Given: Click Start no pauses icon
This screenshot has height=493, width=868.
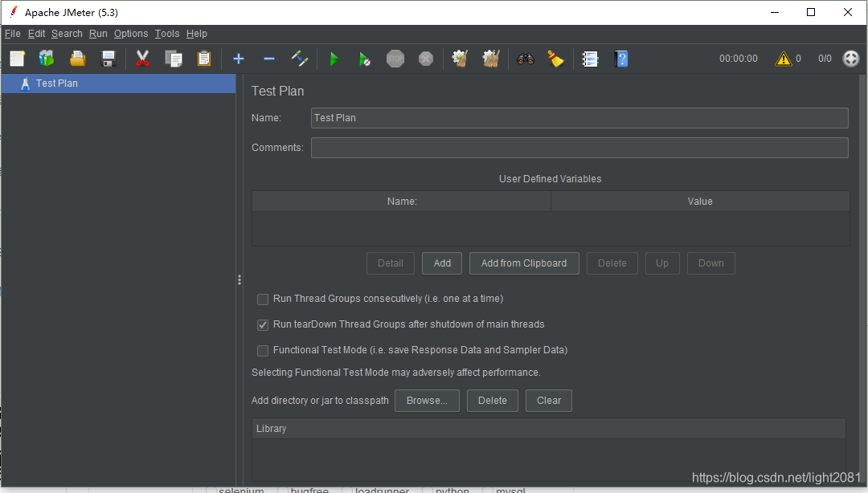Looking at the screenshot, I should (x=364, y=59).
